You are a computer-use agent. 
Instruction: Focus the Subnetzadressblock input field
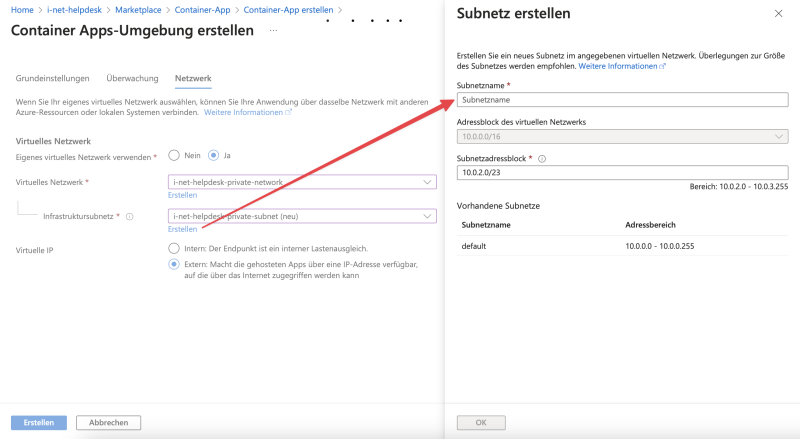coord(622,173)
